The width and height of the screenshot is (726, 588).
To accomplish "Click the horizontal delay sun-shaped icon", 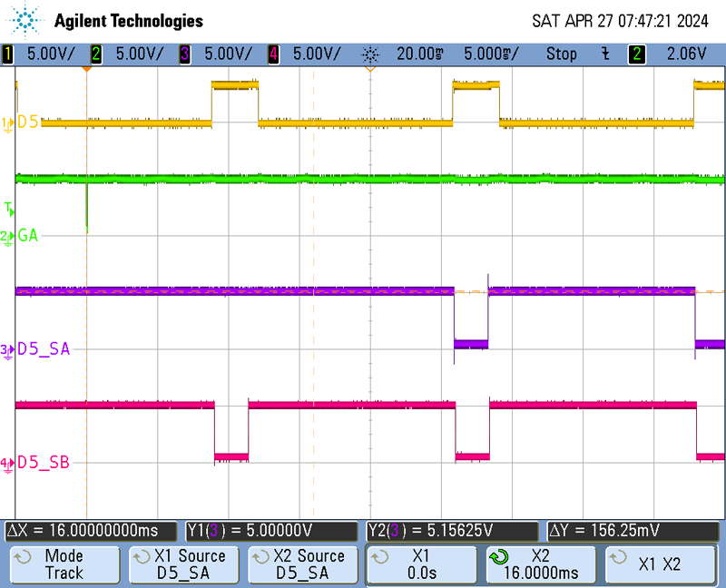I will coord(370,54).
